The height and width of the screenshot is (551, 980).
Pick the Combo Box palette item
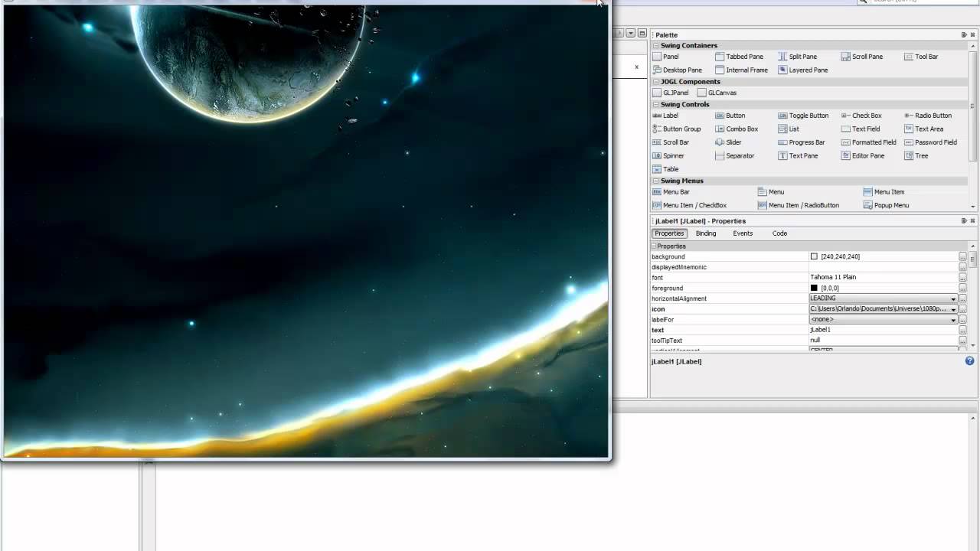click(x=736, y=129)
